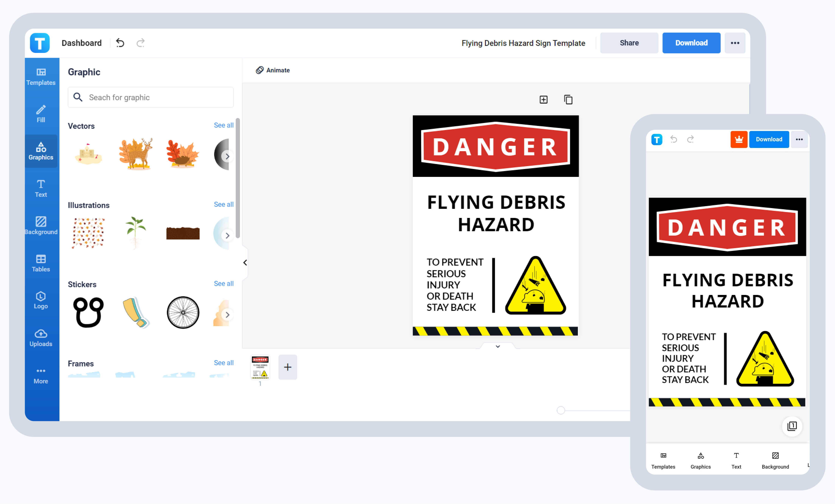Collapse page thumbnails with down chevron
Viewport: 835px width, 504px height.
tap(498, 346)
